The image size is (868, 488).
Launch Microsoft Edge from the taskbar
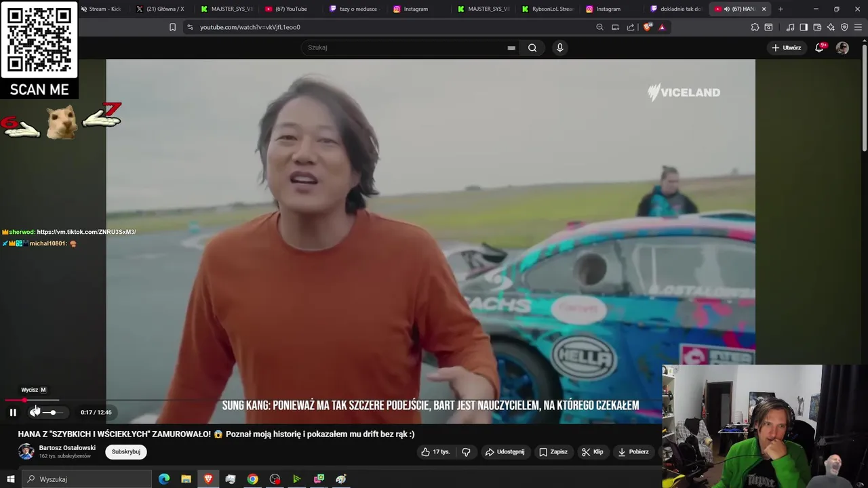point(164,479)
